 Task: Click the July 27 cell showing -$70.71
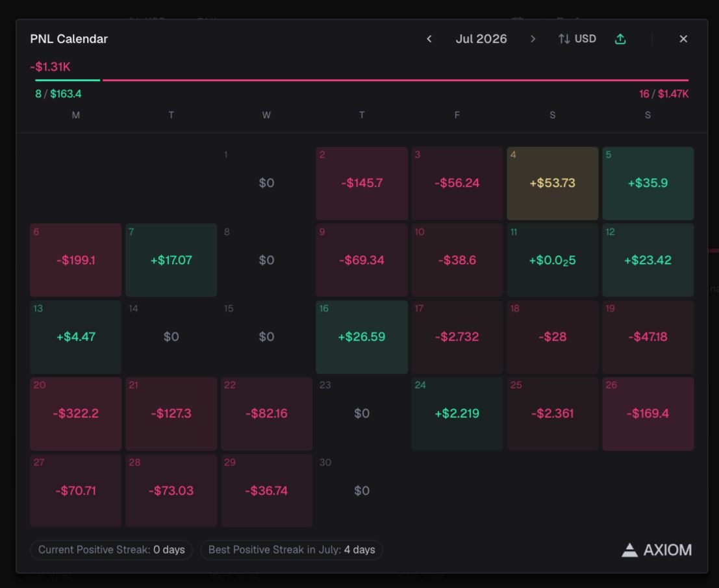75,491
